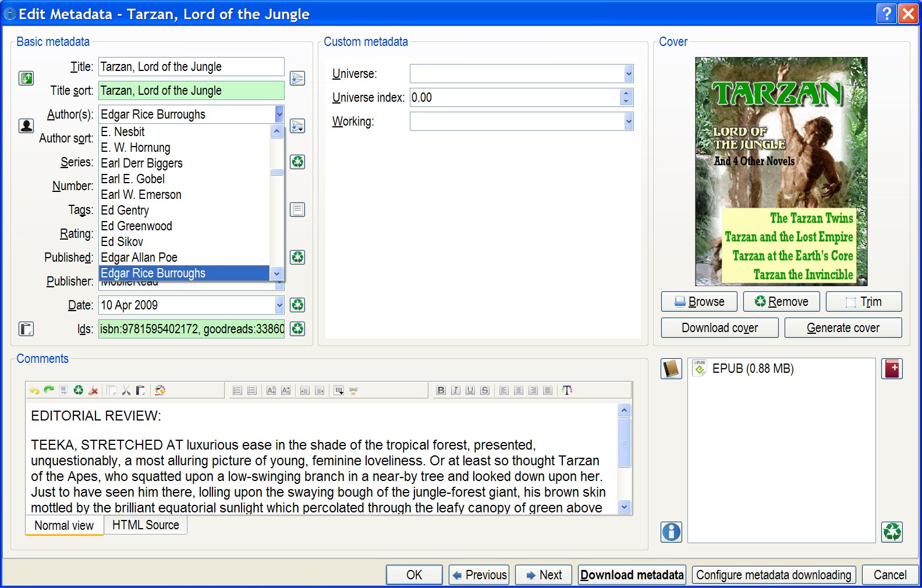
Task: Click Generate cover button
Action: pos(843,328)
